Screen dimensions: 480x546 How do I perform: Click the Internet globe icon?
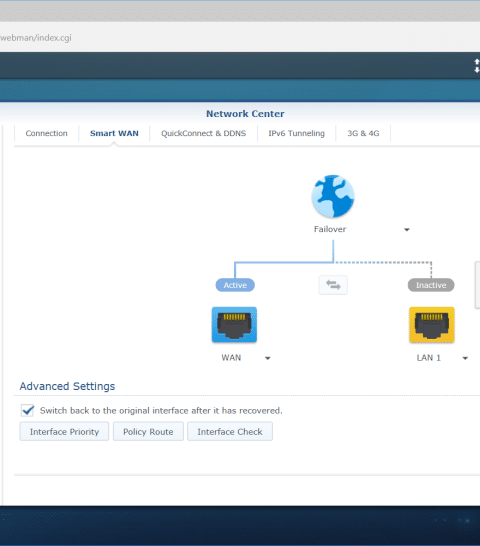click(333, 196)
